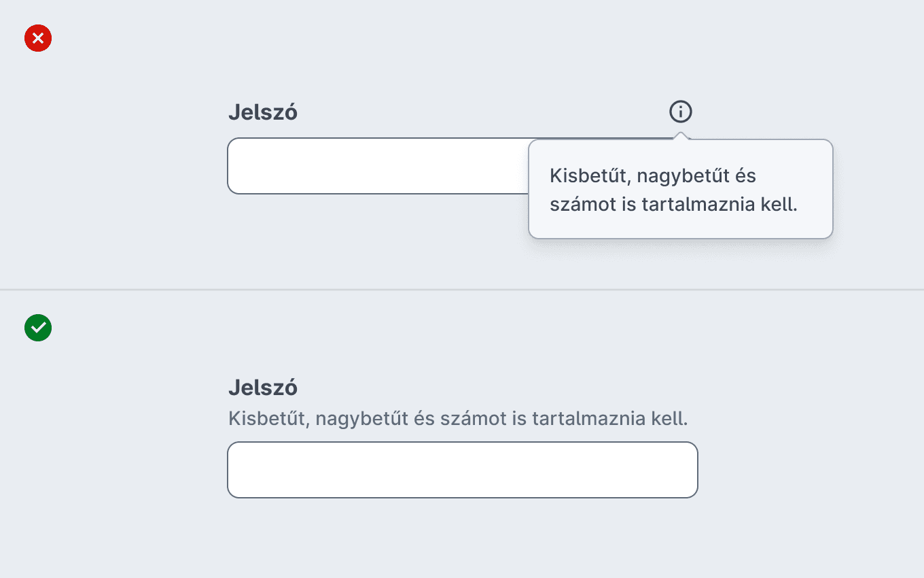The image size is (924, 578).
Task: Click the white tick inside the green circle
Action: click(x=38, y=328)
